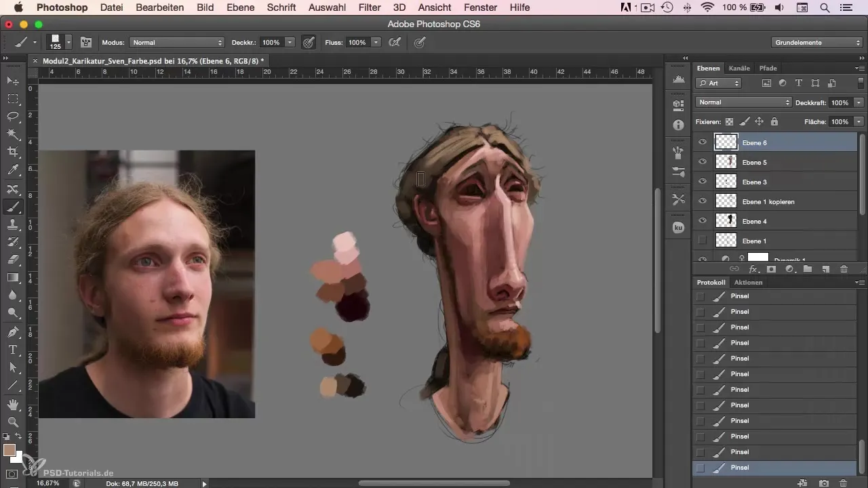Select the last Pinsel history state
This screenshot has height=488, width=868.
click(775, 468)
